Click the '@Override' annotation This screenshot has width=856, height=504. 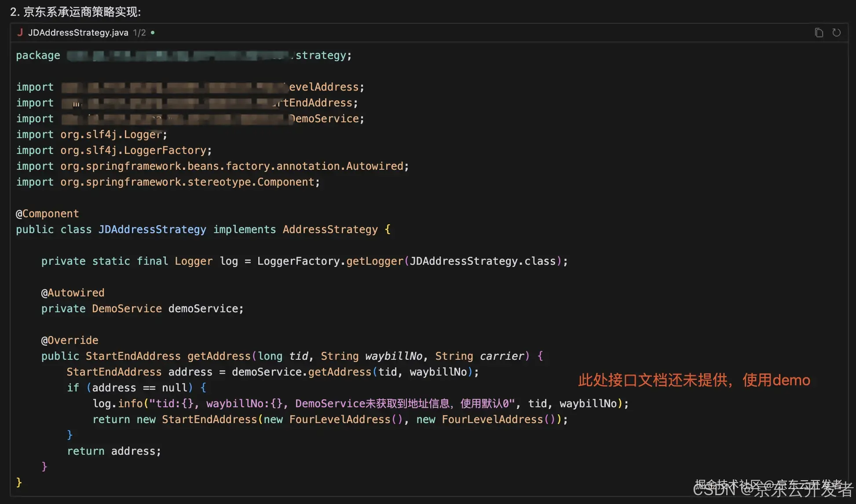coord(70,340)
